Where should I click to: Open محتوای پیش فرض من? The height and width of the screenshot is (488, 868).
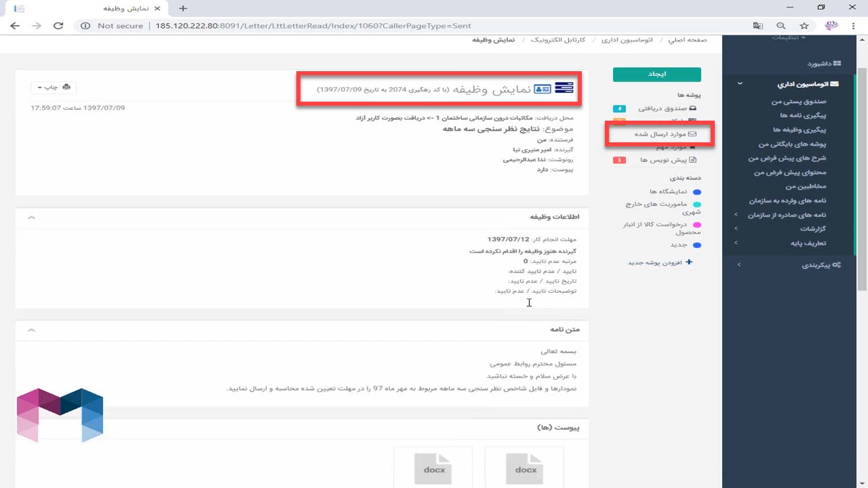pos(790,173)
